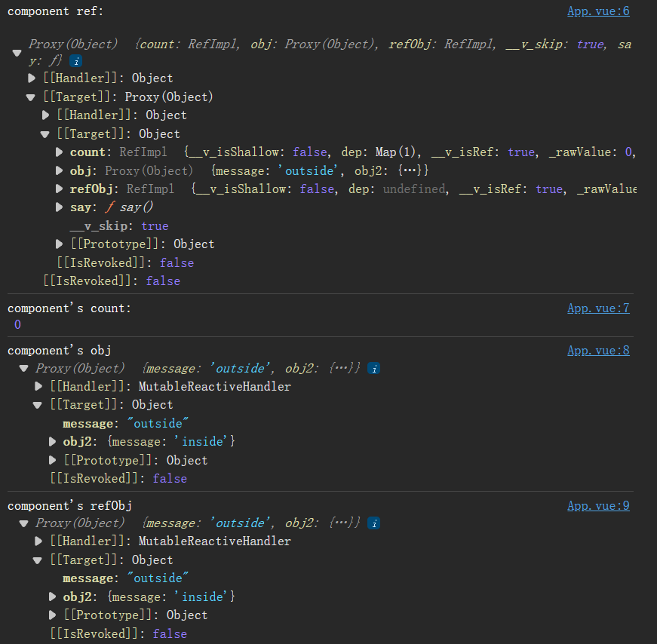Expand MutableReactiveHandler under component's obj
The width and height of the screenshot is (657, 644).
coord(38,387)
